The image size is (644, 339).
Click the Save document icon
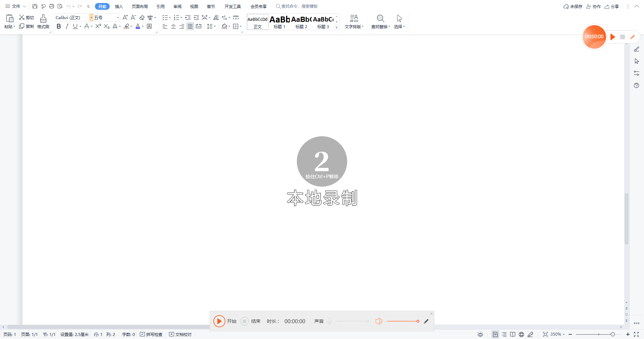35,6
